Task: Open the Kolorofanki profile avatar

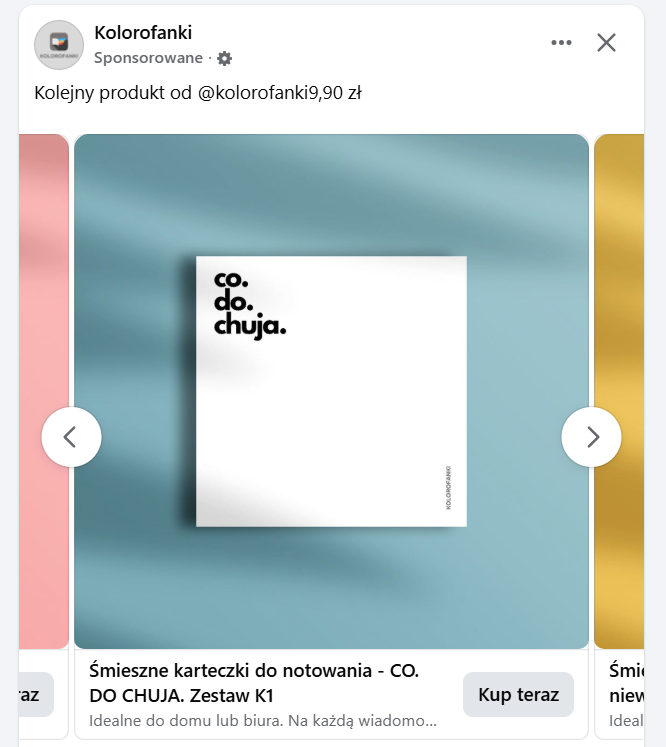Action: 59,45
